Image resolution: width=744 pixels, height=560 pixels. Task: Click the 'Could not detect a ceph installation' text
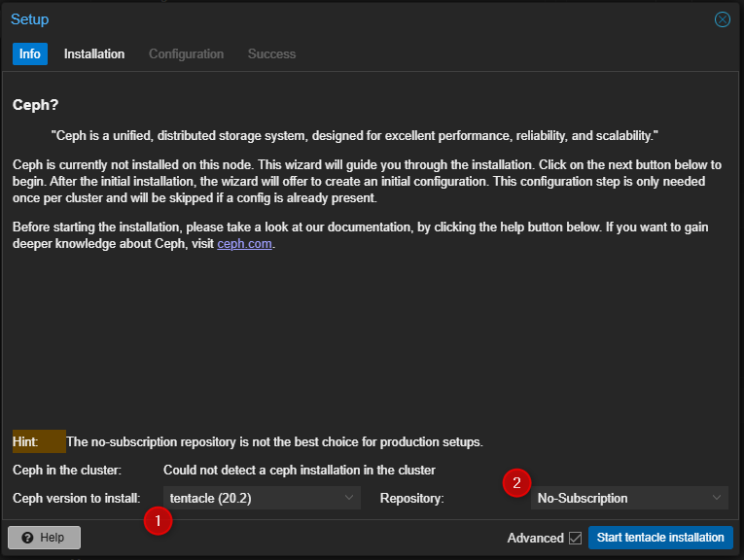(x=300, y=471)
